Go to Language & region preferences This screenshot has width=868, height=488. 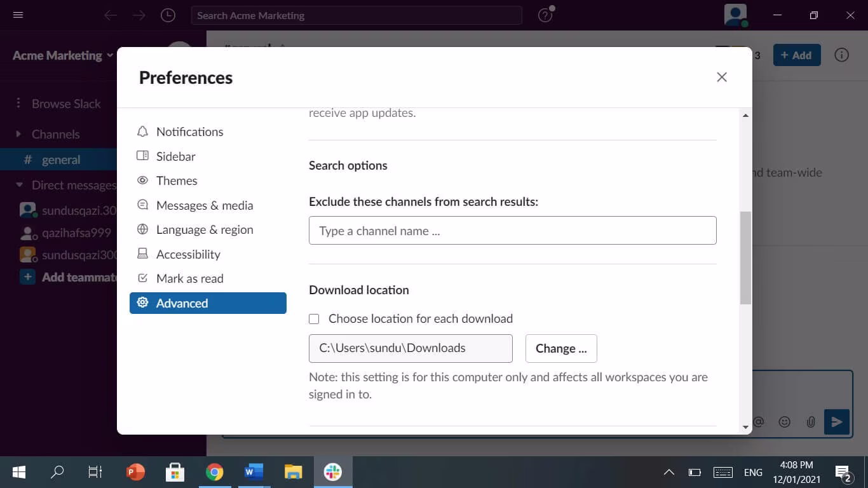click(x=208, y=229)
